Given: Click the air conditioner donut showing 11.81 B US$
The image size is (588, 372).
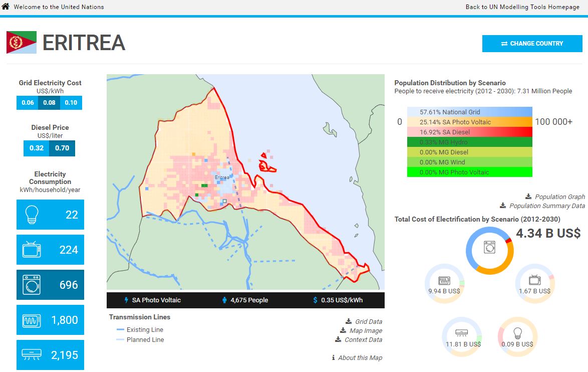Looking at the screenshot, I should pyautogui.click(x=462, y=337).
